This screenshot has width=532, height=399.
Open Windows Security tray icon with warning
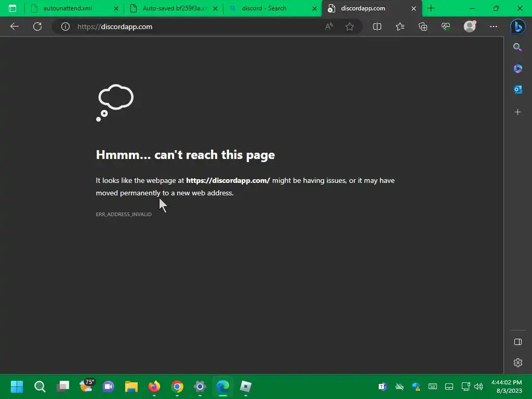coord(416,387)
